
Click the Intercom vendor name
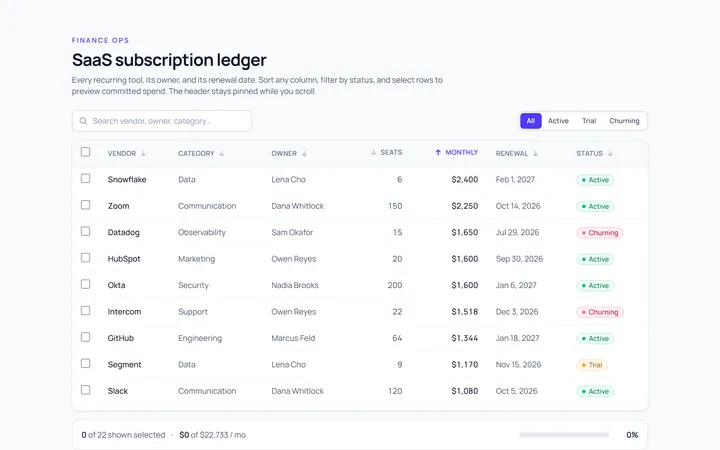pos(124,312)
